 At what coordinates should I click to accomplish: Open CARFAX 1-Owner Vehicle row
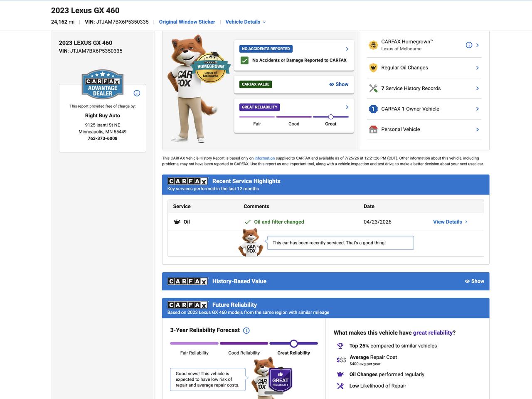tap(424, 109)
